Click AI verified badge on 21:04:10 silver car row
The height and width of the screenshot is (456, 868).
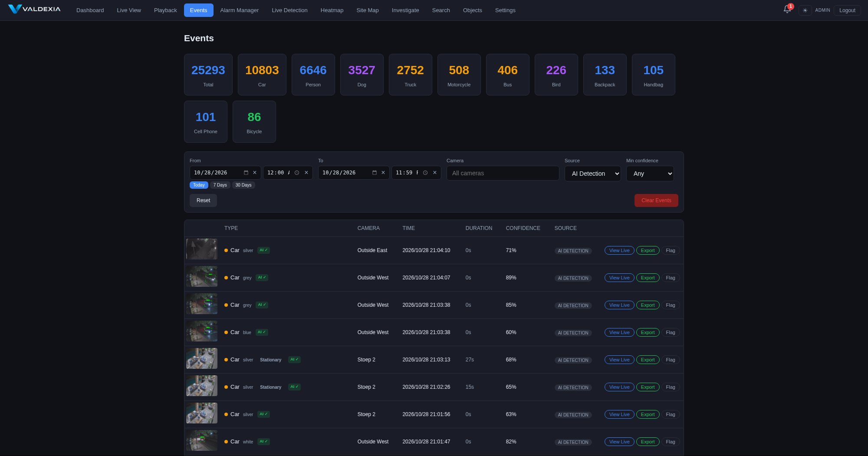coord(263,250)
